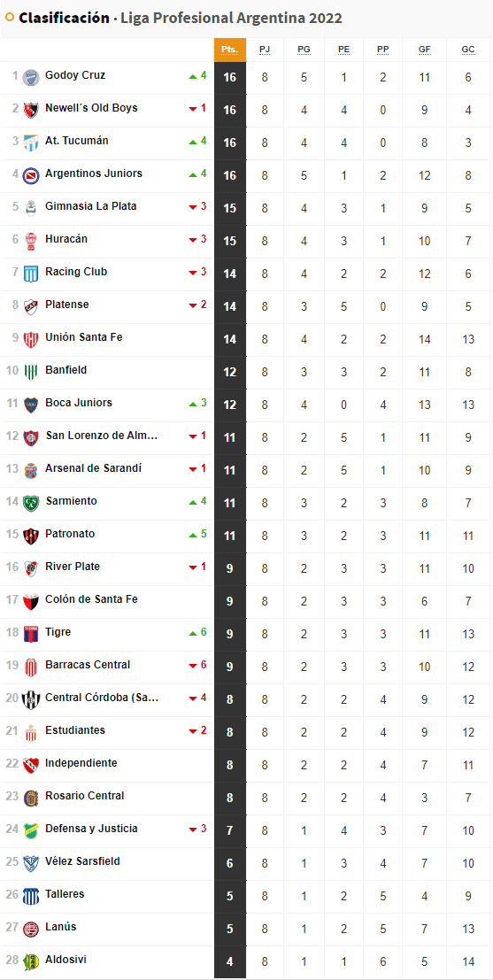The height and width of the screenshot is (980, 493).
Task: Click the Independiente red crest
Action: (31, 765)
